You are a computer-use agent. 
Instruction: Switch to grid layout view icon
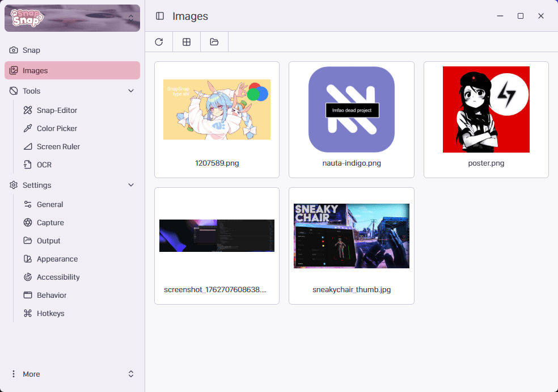coord(186,42)
